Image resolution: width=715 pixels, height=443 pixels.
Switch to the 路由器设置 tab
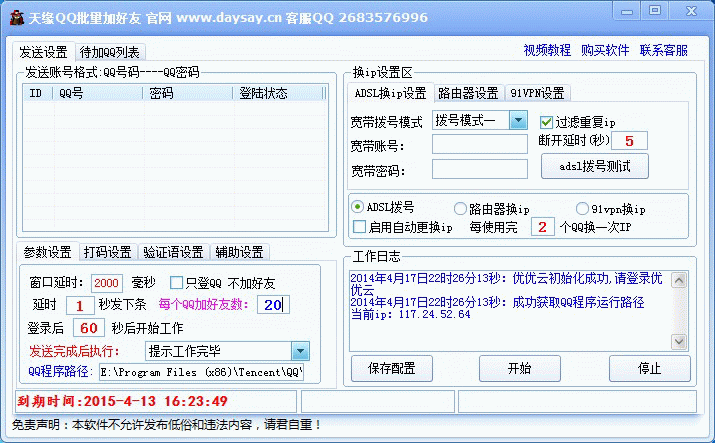coord(468,93)
